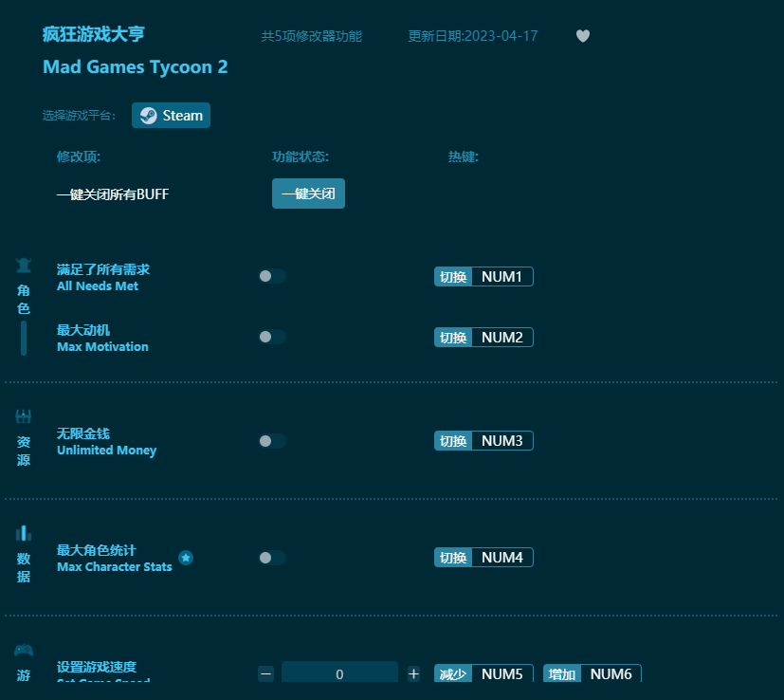Screen dimensions: 784x700
Task: Select the Game (游) gamepad sidebar icon
Action: [23, 649]
